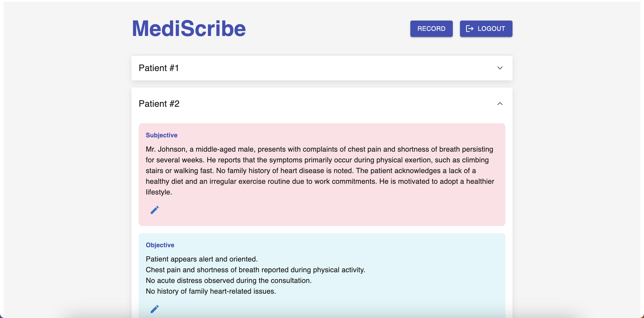
Task: Expand Patient #1 using its chevron
Action: 500,68
